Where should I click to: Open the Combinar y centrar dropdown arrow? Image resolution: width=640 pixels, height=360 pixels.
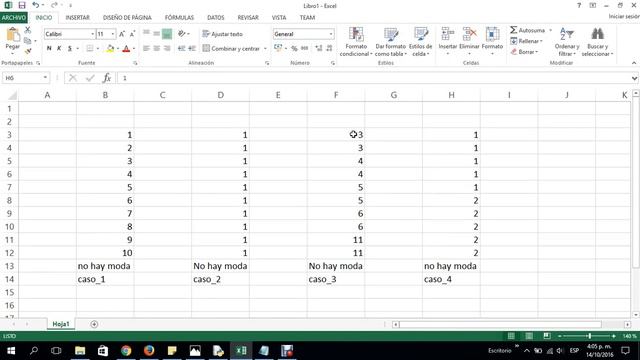pos(265,49)
